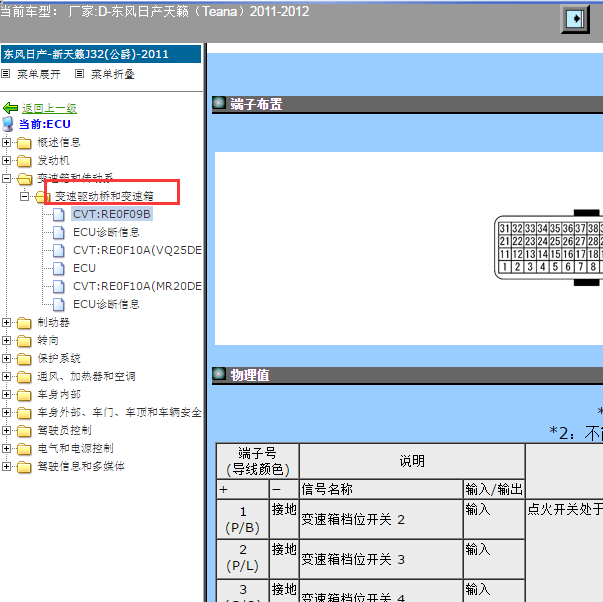Image resolution: width=603 pixels, height=602 pixels.
Task: Expand the 转向 folder node
Action: (x=6, y=340)
